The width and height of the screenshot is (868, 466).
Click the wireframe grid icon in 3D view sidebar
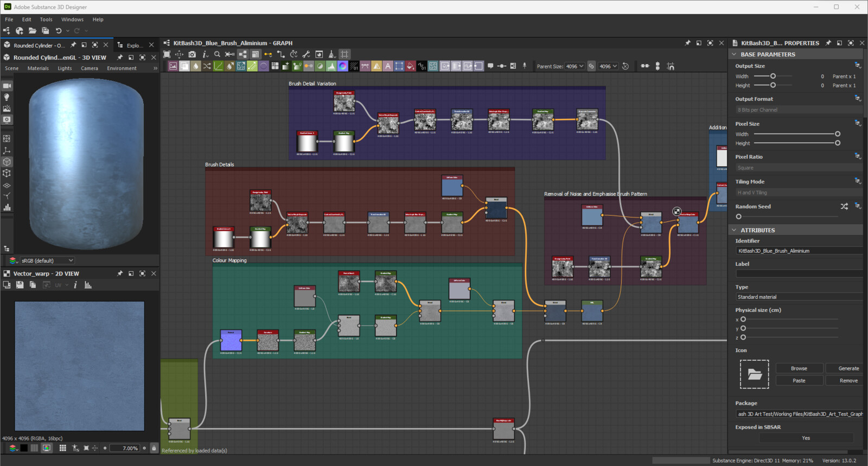point(7,139)
